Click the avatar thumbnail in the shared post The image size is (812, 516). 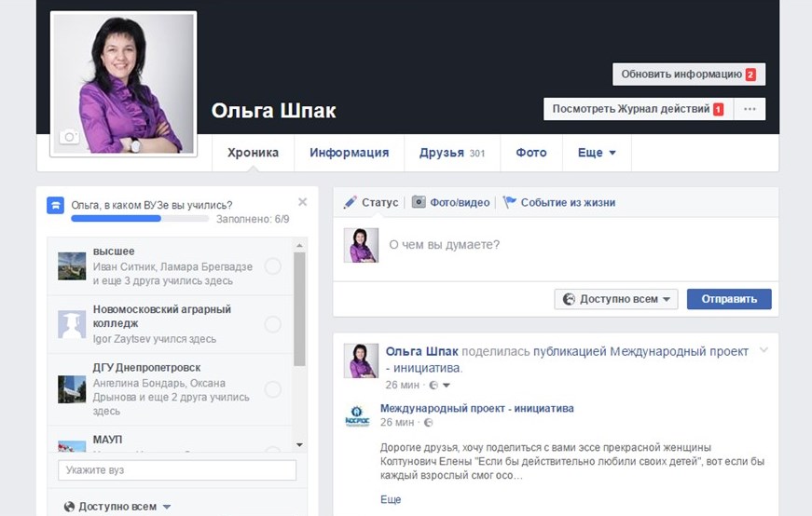[361, 360]
